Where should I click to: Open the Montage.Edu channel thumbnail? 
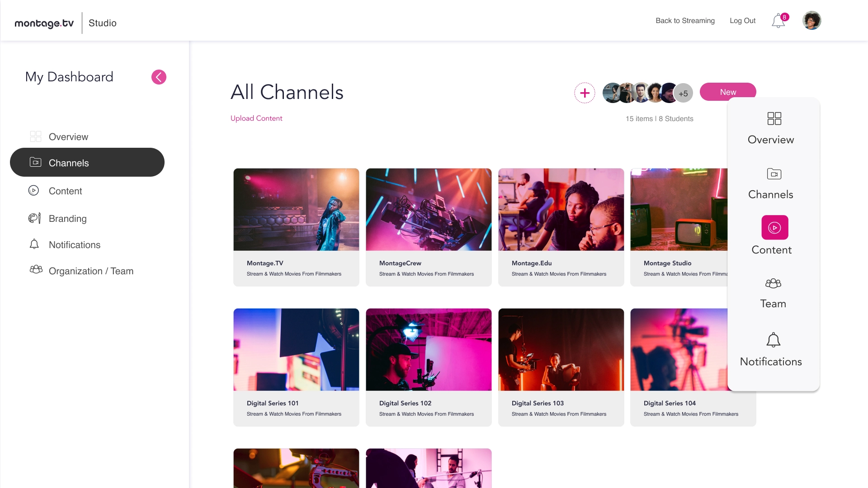561,210
